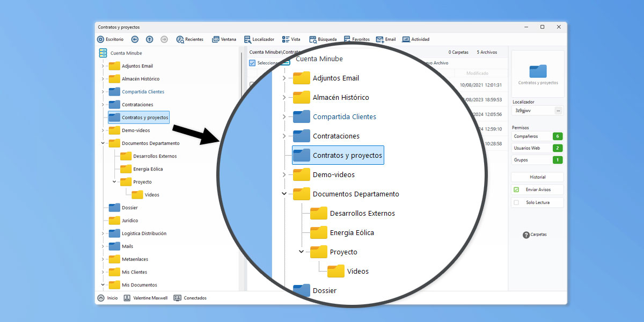Screen dimensions: 644x322
Task: Expand the Metaenlaces folder node
Action: 103,259
